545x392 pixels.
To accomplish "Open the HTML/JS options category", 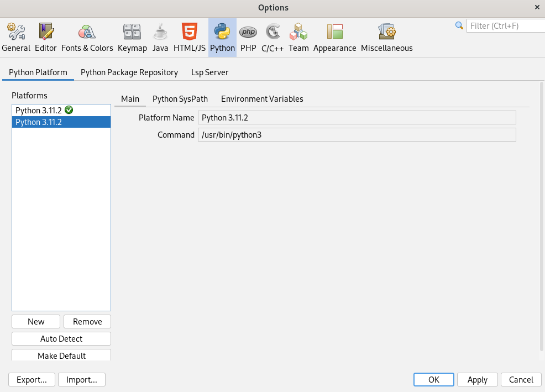I will pos(190,38).
